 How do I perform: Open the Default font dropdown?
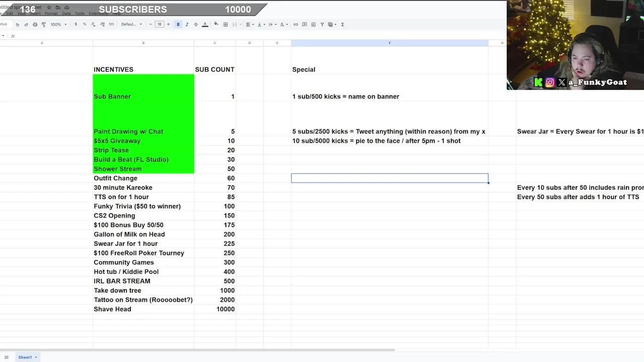coord(131,24)
